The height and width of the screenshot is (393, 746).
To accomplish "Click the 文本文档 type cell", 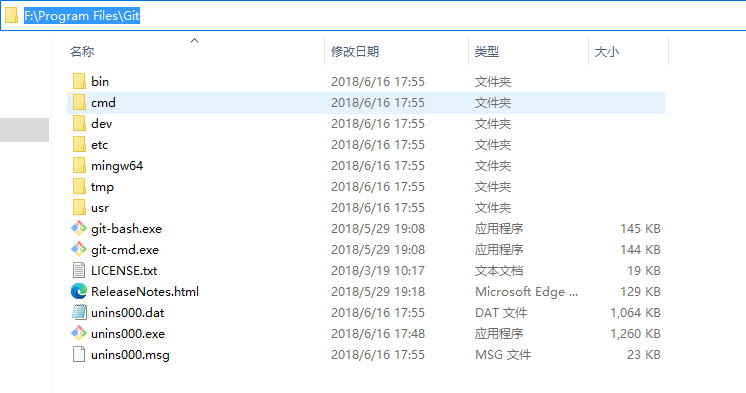I will [499, 270].
